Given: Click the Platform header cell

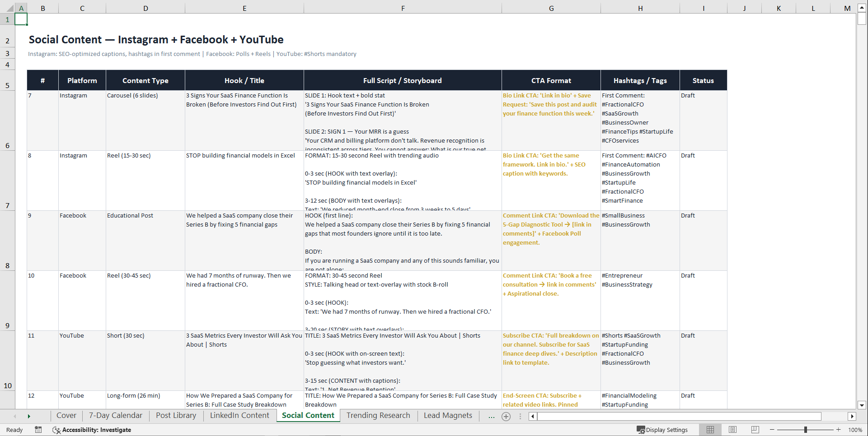Looking at the screenshot, I should 82,80.
